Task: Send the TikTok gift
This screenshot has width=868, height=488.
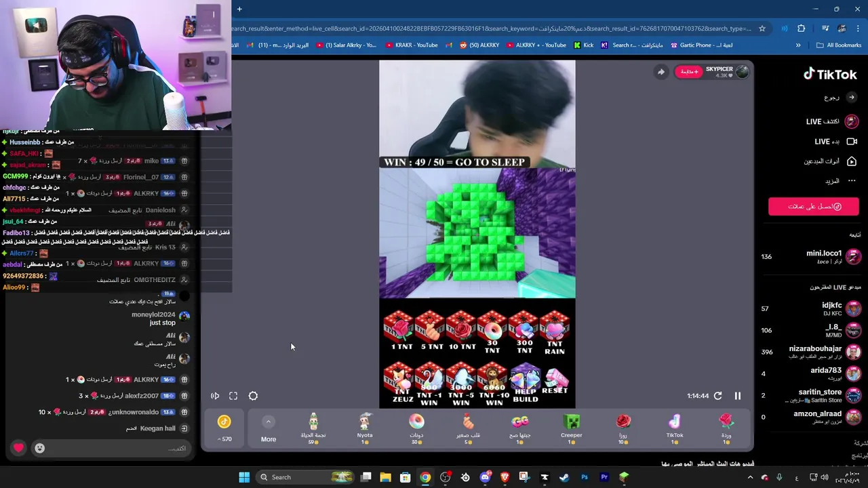Action: [x=675, y=429]
